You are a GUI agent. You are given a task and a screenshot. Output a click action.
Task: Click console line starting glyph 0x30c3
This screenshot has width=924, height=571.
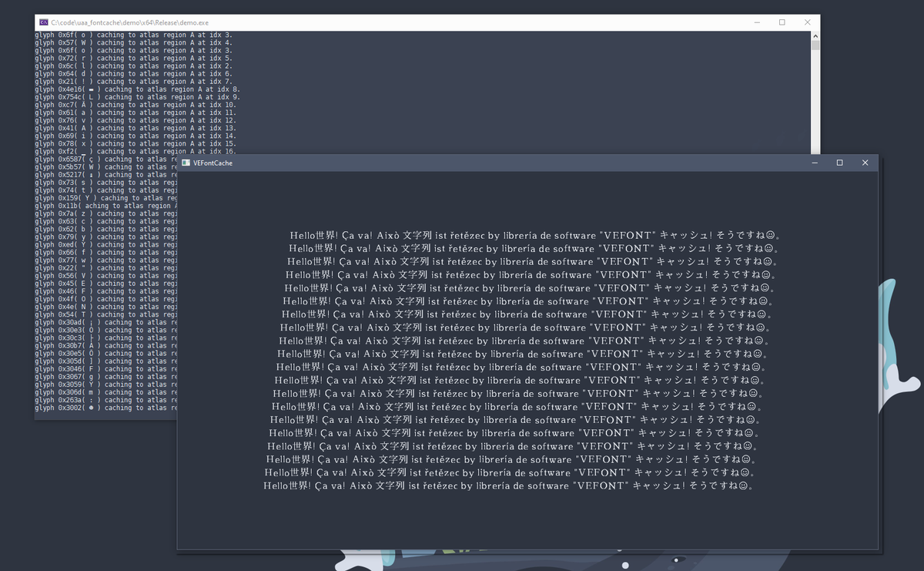click(106, 338)
